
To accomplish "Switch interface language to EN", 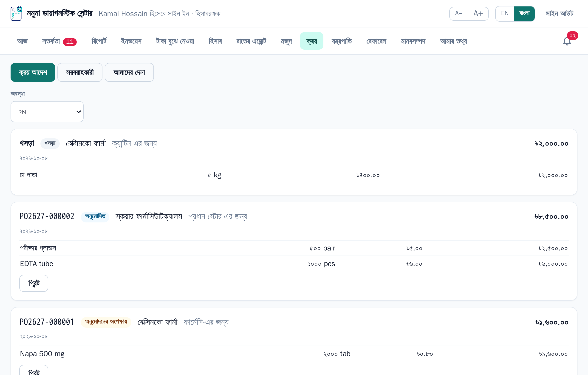I will pos(505,14).
